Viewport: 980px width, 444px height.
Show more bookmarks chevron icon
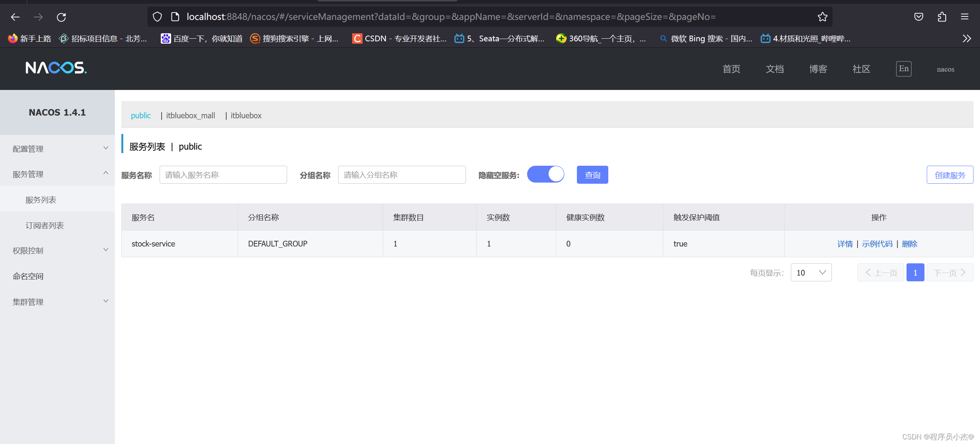(x=967, y=39)
